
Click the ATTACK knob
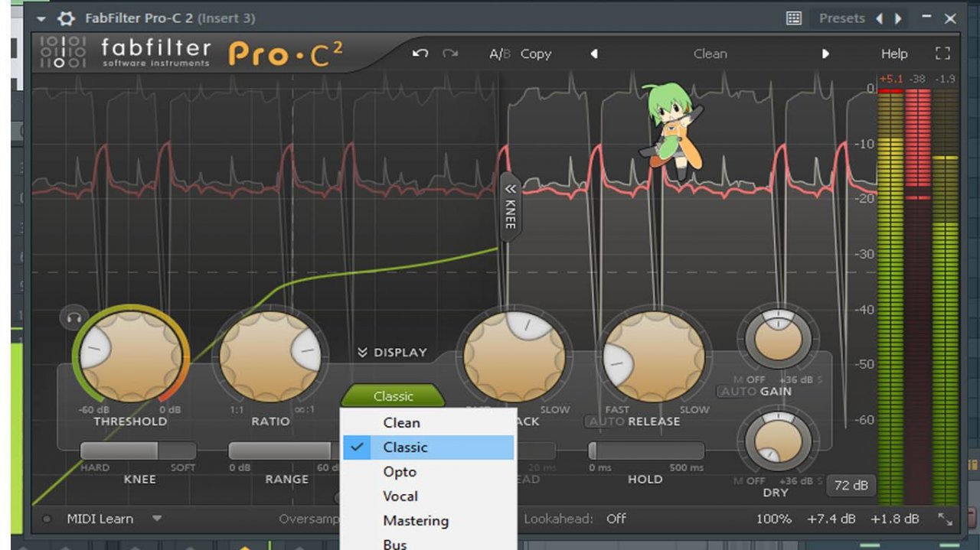[x=514, y=356]
